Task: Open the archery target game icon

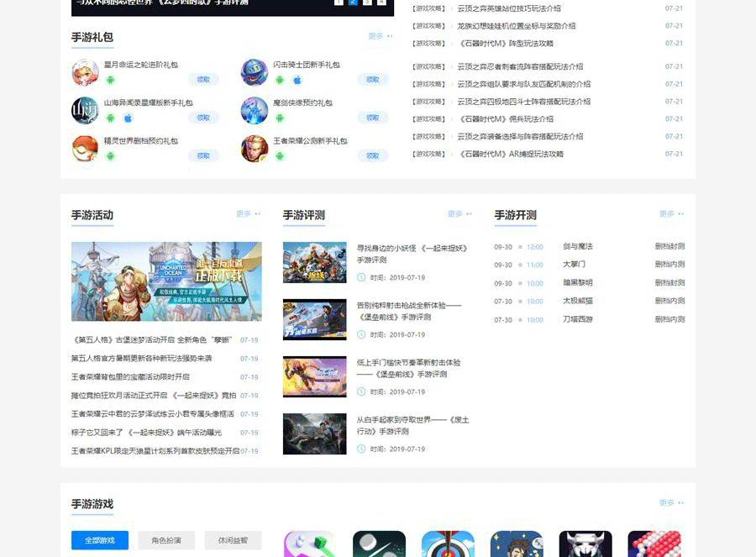Action: pyautogui.click(x=448, y=544)
